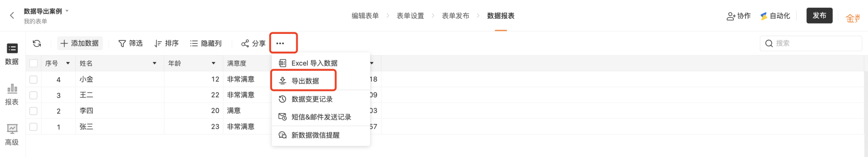
Task: Open the 报表 sidebar panel
Action: click(x=12, y=95)
